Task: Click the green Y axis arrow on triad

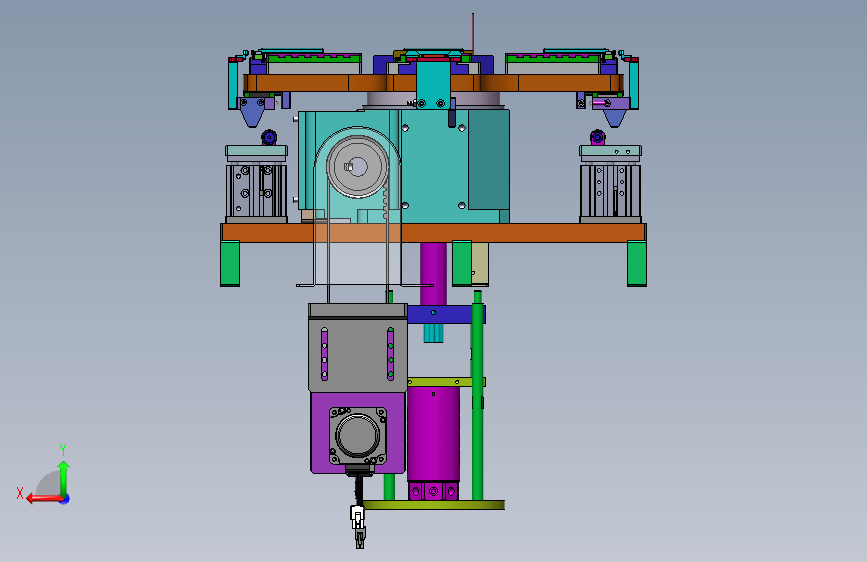Action: (64, 478)
